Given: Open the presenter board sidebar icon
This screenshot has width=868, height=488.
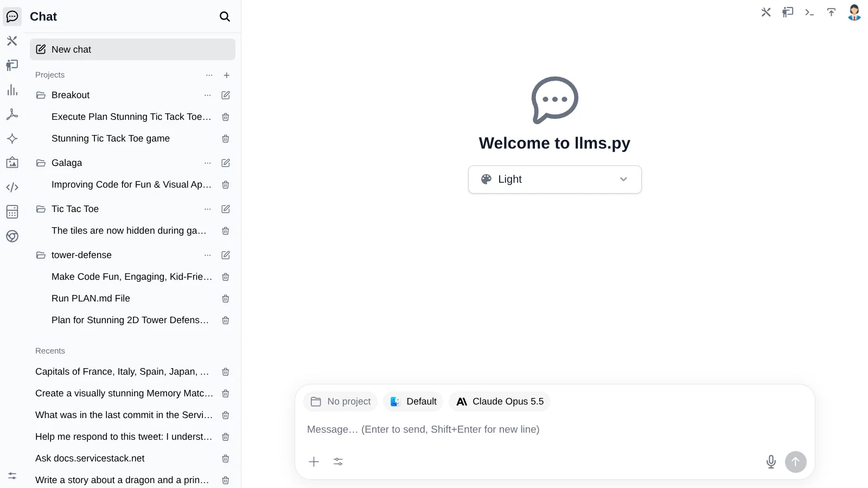Looking at the screenshot, I should pos(12,65).
